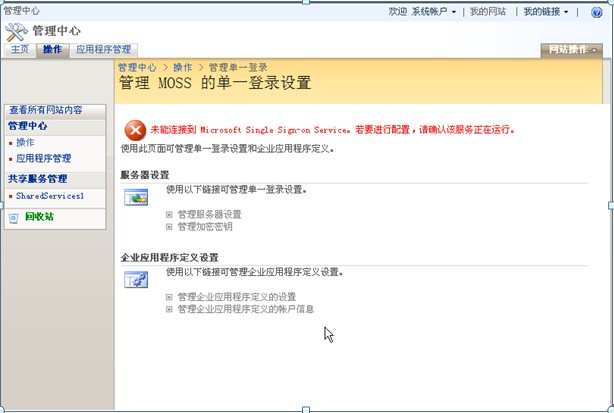Screen dimensions: 614x413
Task: Click the 使用此页面可管理单一登录设置 description text
Action: pyautogui.click(x=227, y=149)
